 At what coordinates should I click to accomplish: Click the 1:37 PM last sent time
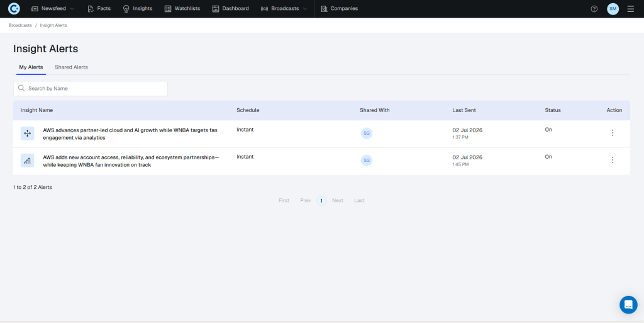tap(460, 137)
